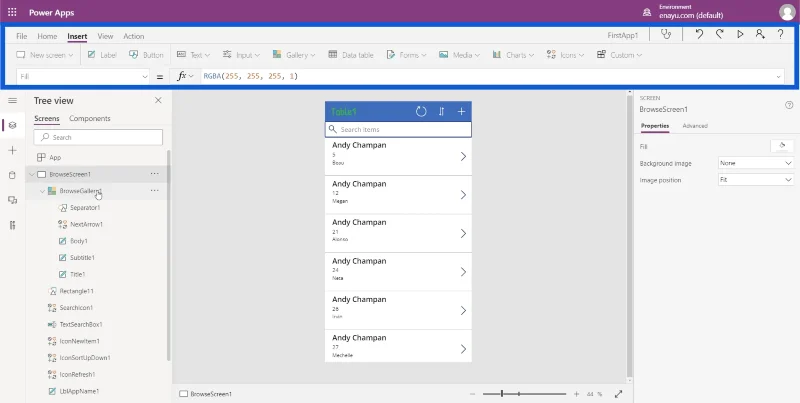Open the Insert plus icon in left rail
Screen dimensions: 800x403
point(13,150)
